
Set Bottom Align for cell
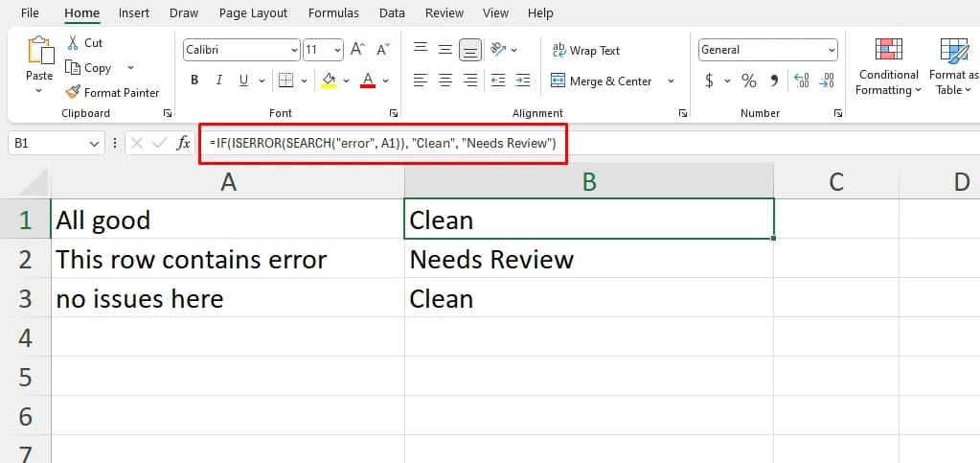470,50
